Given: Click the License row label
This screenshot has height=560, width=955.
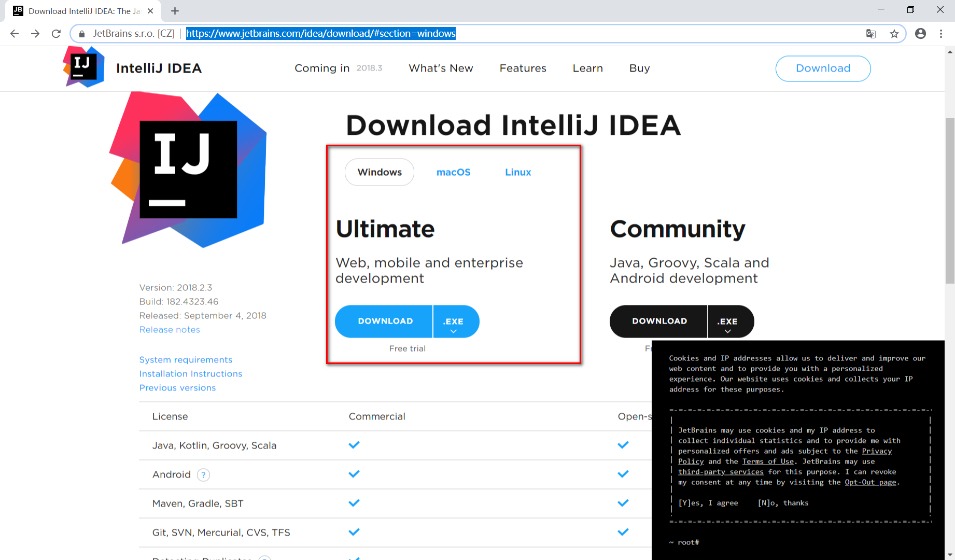Looking at the screenshot, I should [170, 417].
